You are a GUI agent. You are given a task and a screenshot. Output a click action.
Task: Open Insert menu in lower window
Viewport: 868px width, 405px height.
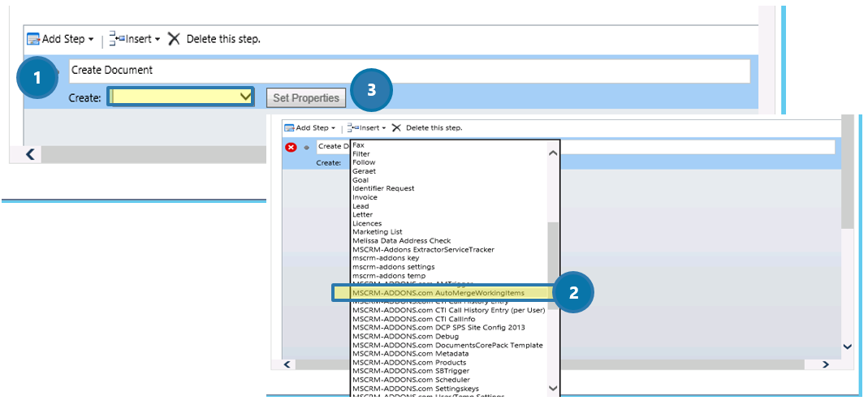pyautogui.click(x=367, y=127)
